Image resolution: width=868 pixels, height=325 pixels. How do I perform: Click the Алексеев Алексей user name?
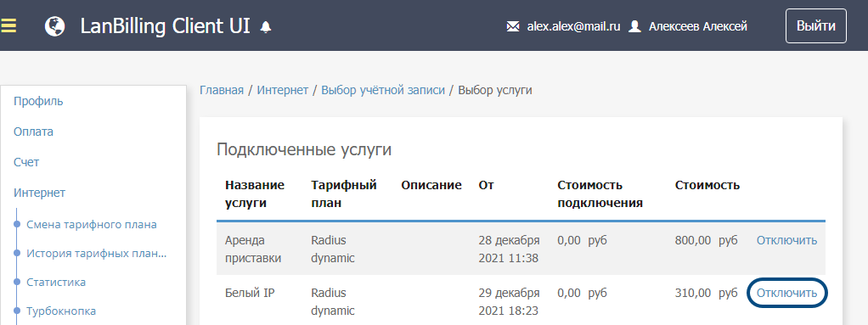click(x=697, y=26)
